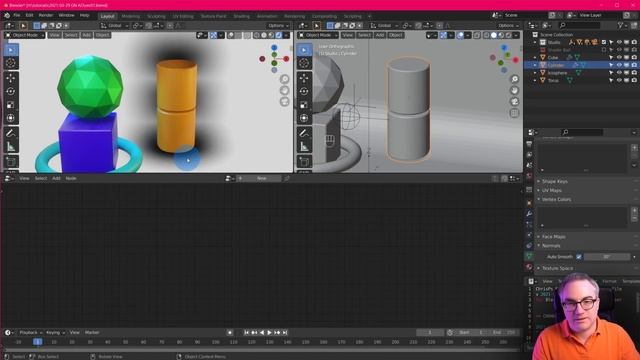Image resolution: width=640 pixels, height=360 pixels.
Task: Open Playback popover in timeline
Action: click(31, 333)
